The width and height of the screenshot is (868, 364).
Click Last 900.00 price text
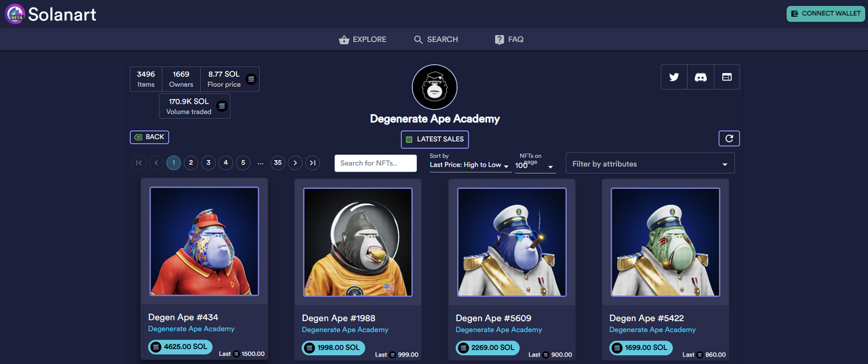(x=549, y=355)
